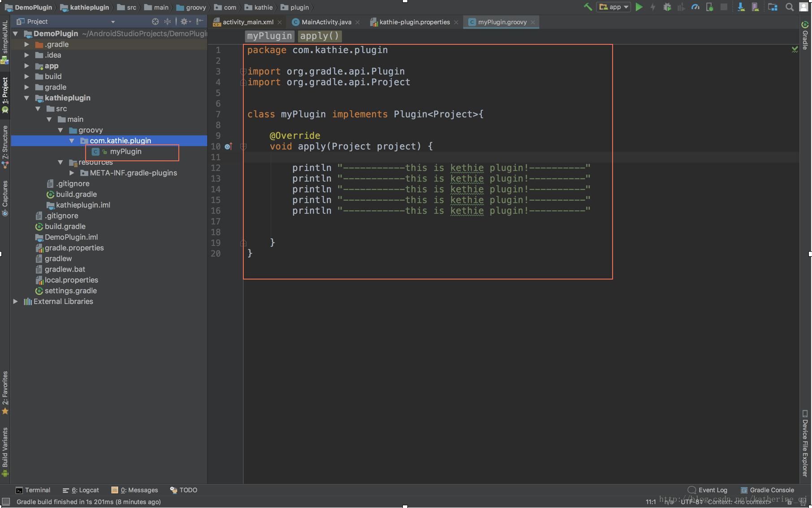Click myPlugin editor breadcrumb
Screen dimensions: 812x508
click(x=269, y=36)
